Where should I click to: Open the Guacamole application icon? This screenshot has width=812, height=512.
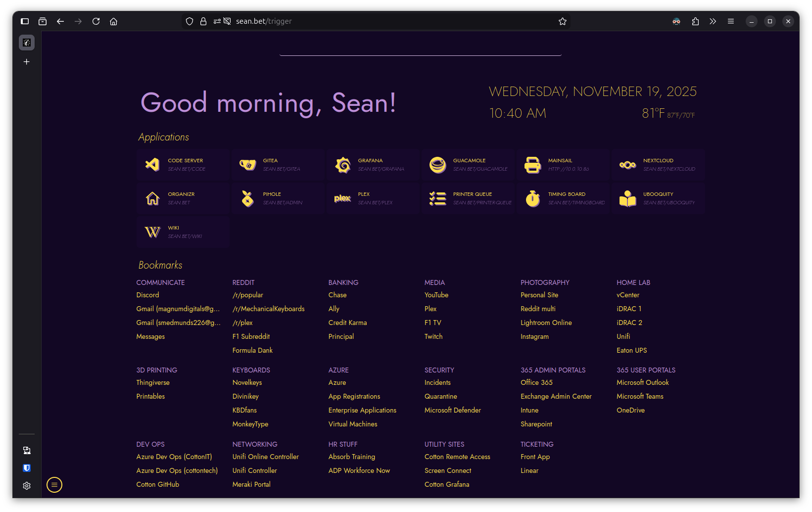pos(437,165)
